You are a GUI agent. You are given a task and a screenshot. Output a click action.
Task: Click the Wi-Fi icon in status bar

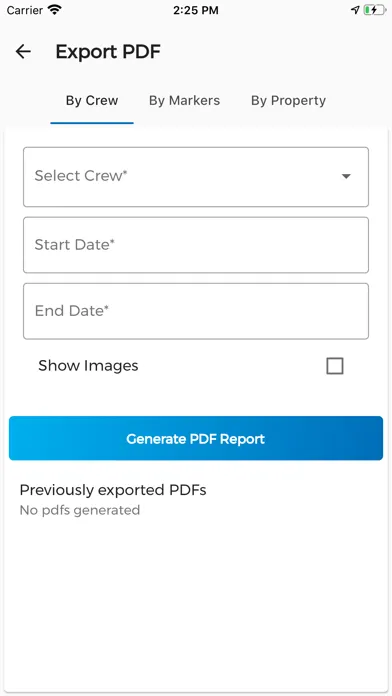click(x=55, y=10)
